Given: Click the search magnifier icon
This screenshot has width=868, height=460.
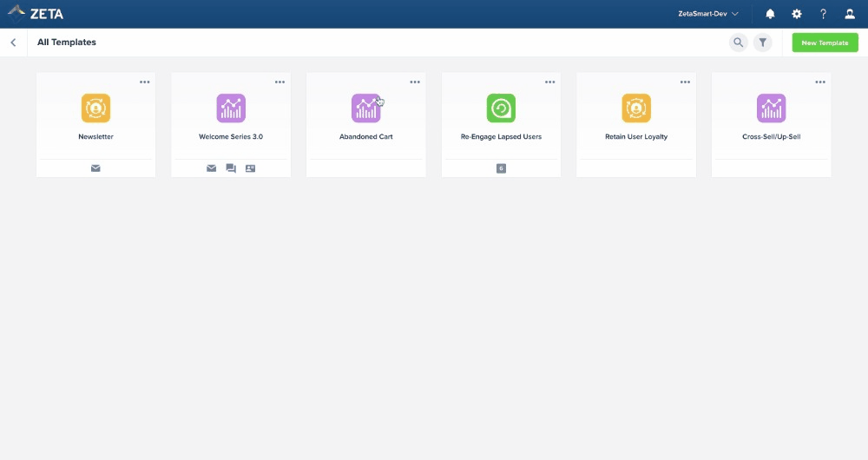Looking at the screenshot, I should (x=738, y=43).
